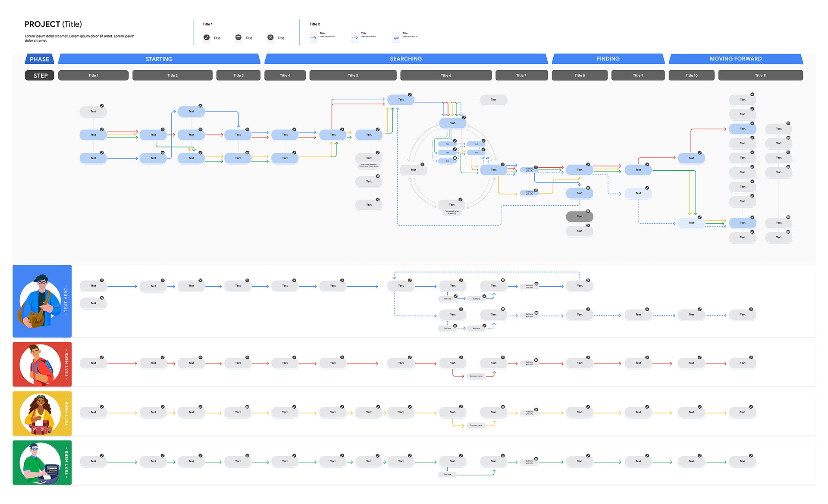
Task: Click the 'Company name' node in red persona row
Action: 476,376
